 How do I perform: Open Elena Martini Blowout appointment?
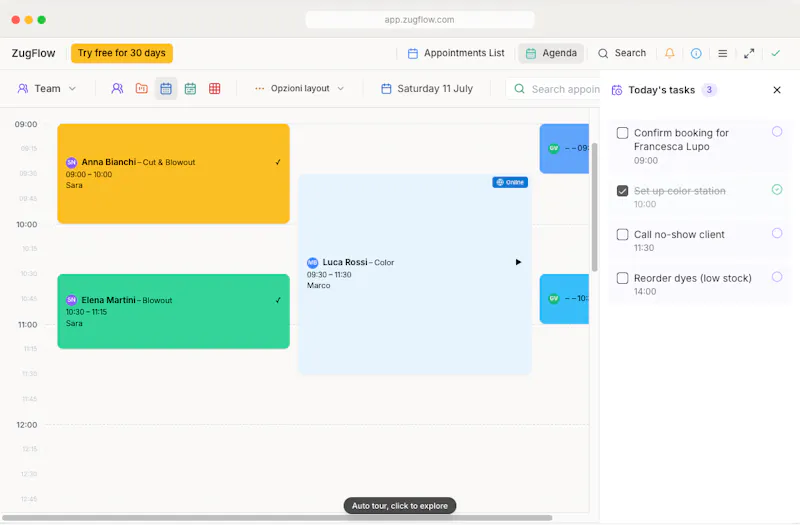(173, 311)
